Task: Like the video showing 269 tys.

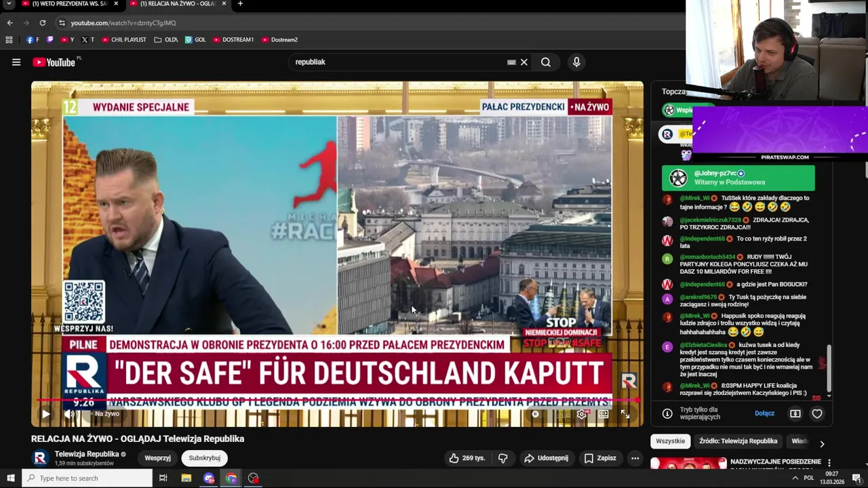Action: point(467,458)
